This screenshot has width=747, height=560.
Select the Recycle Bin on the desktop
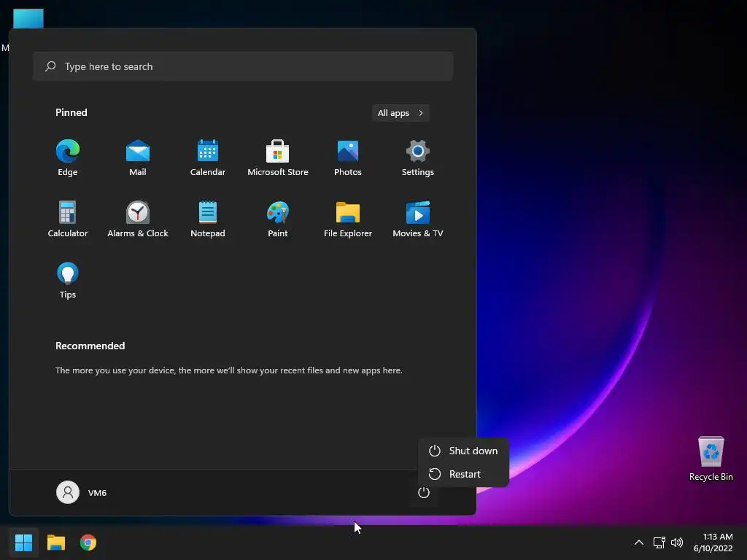click(x=711, y=459)
